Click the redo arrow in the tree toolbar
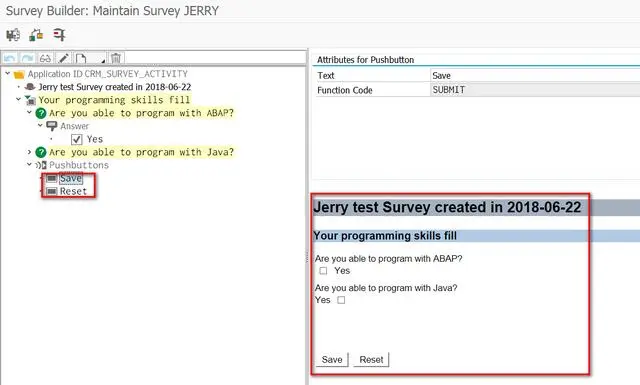The image size is (640, 385). pos(27,58)
